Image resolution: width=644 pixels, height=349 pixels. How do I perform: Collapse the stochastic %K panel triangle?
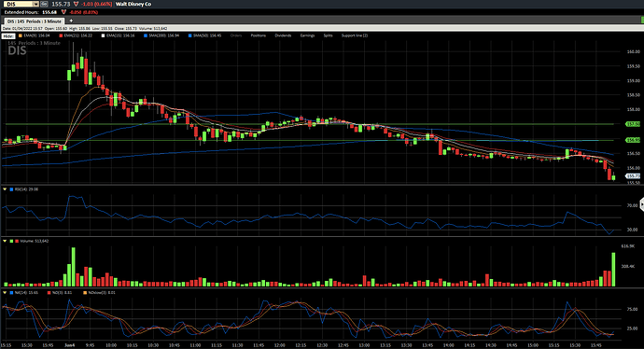point(5,293)
